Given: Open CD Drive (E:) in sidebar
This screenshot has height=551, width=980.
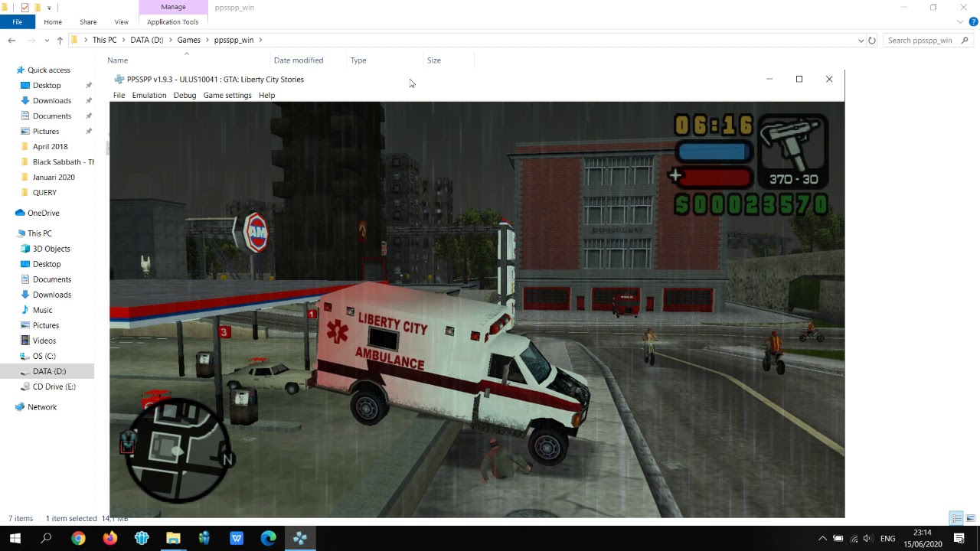Looking at the screenshot, I should point(54,386).
